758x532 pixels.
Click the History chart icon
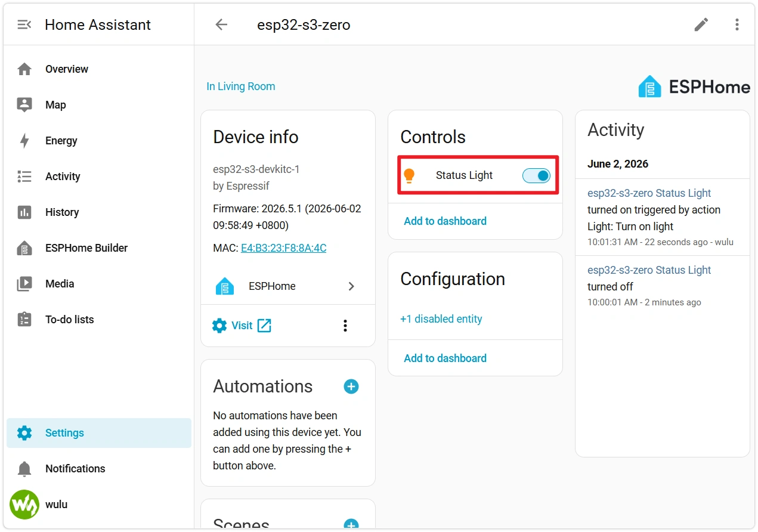[24, 212]
